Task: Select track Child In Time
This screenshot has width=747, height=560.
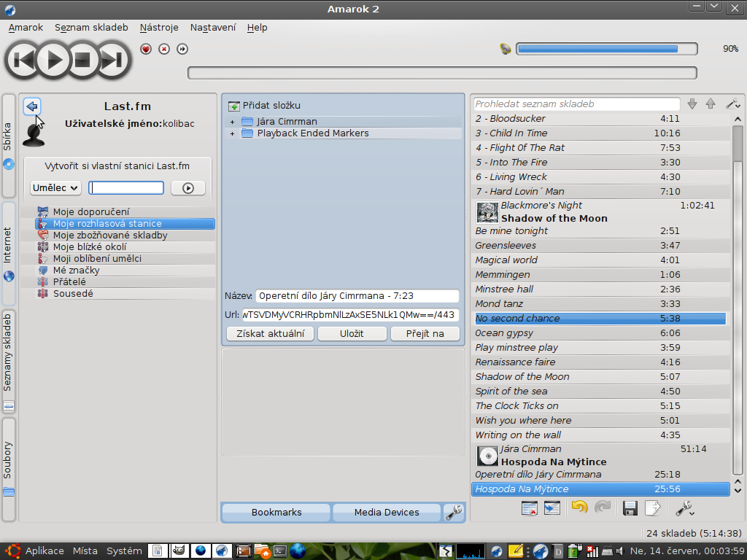Action: (600, 133)
